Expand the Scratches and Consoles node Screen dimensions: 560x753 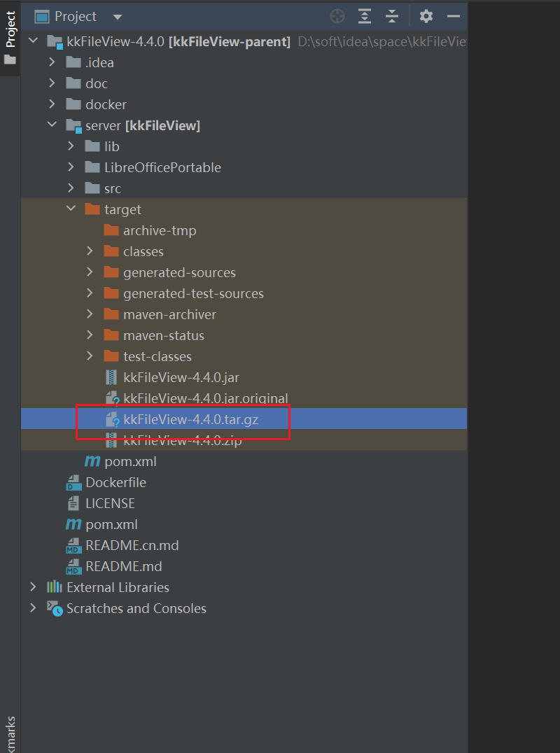click(x=33, y=608)
